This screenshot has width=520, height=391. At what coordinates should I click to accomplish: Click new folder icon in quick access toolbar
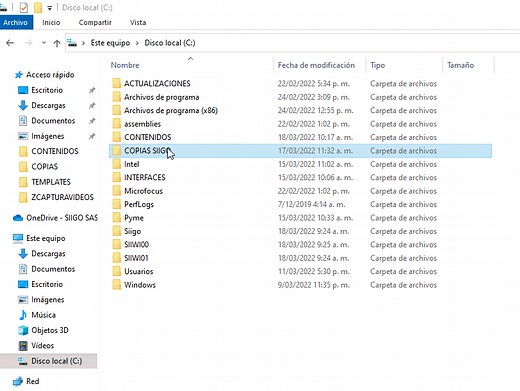(38, 7)
